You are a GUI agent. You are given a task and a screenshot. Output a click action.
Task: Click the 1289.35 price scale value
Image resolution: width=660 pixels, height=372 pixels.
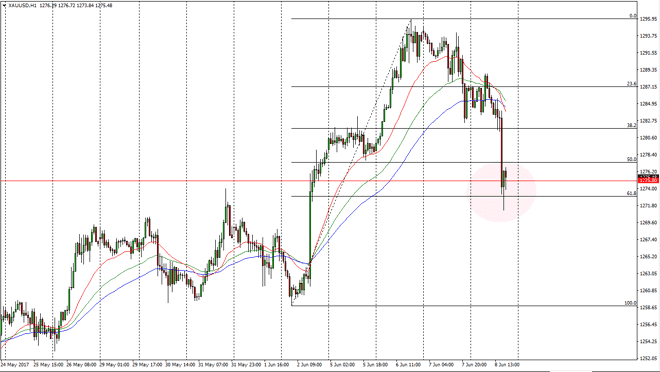point(649,70)
